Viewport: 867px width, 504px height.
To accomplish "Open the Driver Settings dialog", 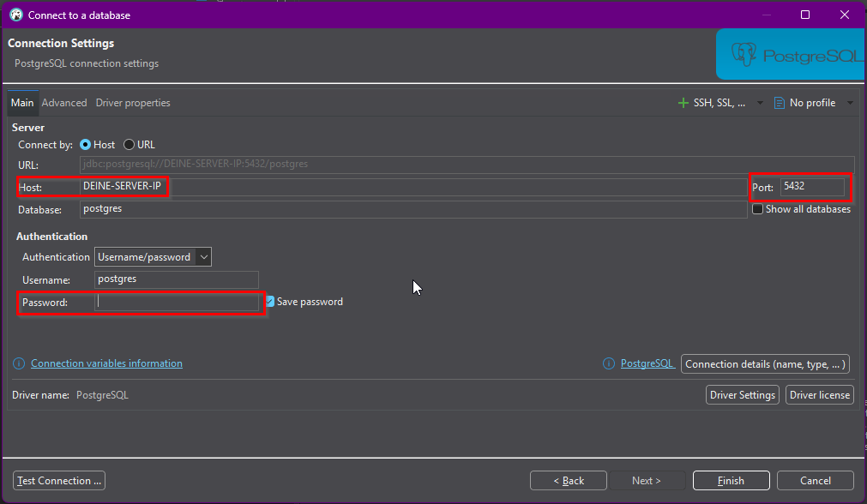I will (743, 395).
